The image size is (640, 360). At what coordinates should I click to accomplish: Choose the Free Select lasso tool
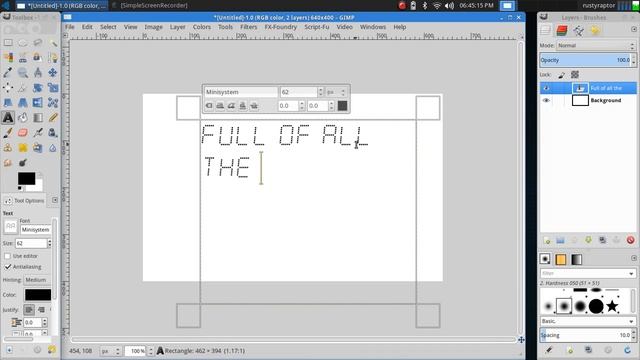point(38,43)
